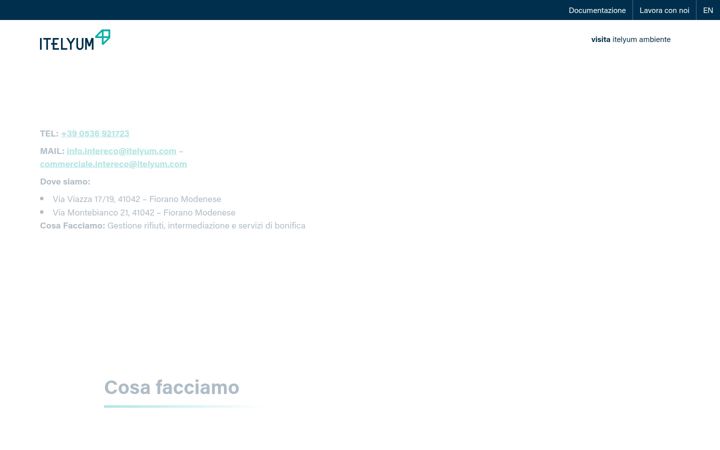Email info.intereco@itelyum.com

121,151
